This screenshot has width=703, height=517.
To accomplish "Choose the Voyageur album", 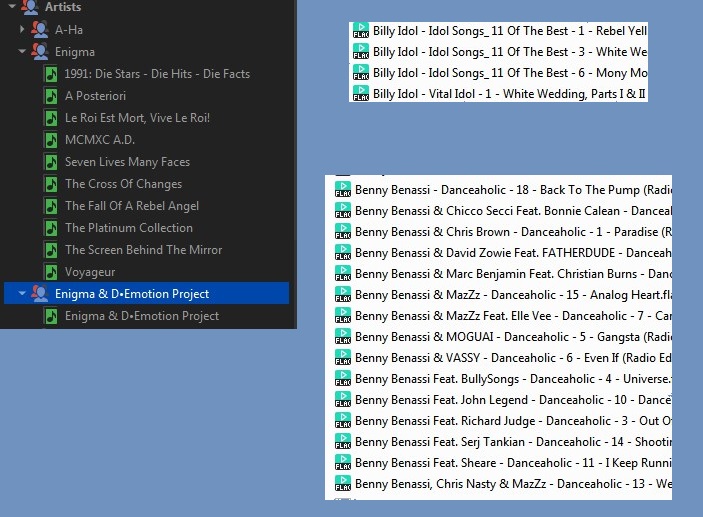I will [x=90, y=271].
